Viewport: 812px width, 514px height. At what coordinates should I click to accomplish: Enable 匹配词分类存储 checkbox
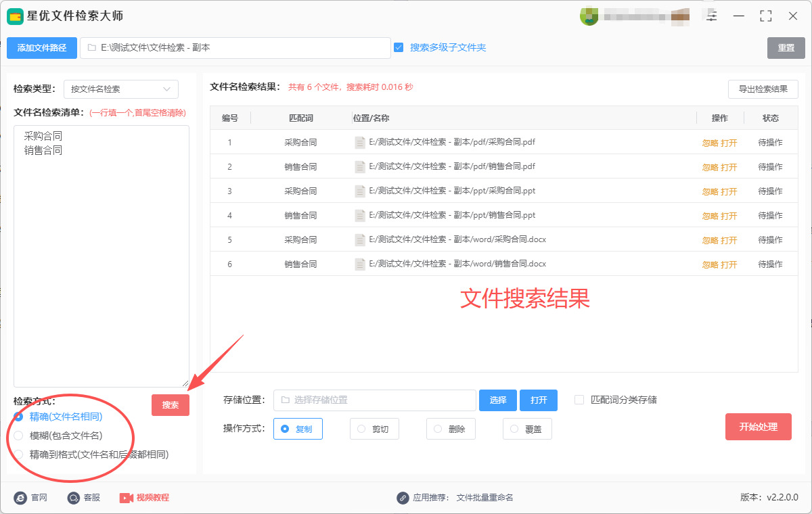point(579,400)
